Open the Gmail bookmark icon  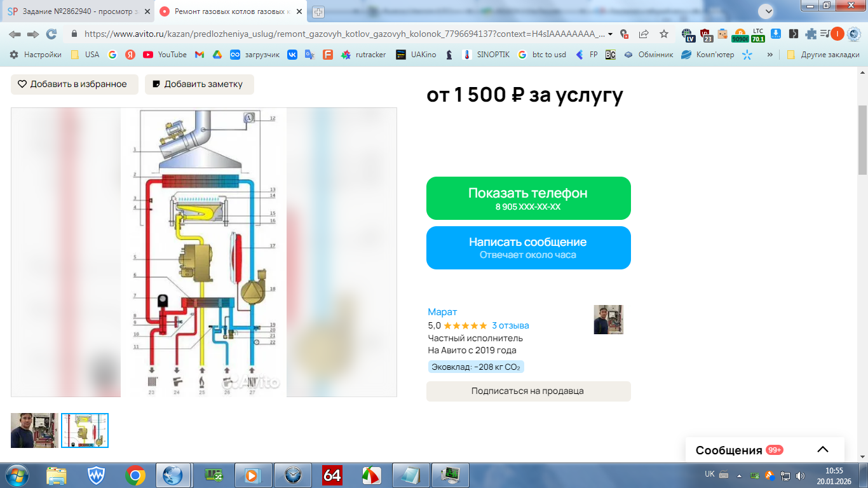[x=199, y=55]
